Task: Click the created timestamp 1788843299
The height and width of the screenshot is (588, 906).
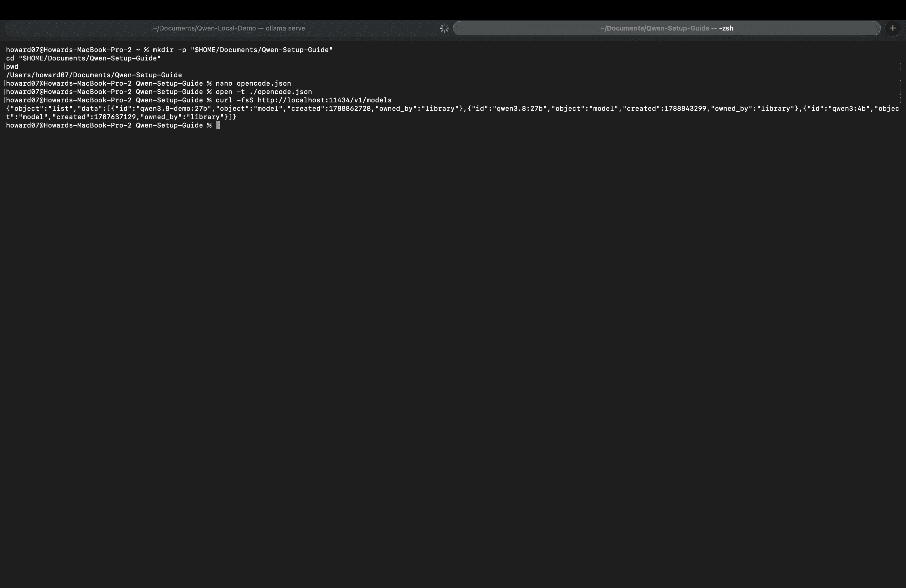Action: pyautogui.click(x=685, y=108)
